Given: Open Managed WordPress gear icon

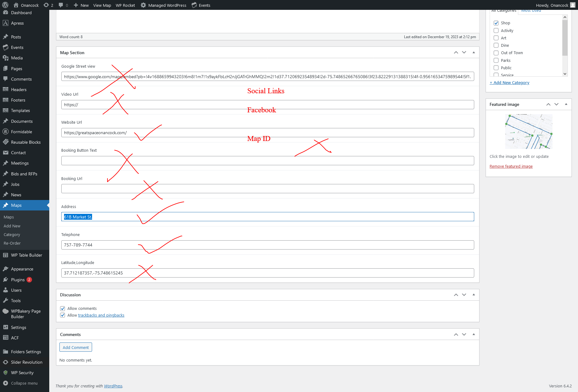Looking at the screenshot, I should [x=143, y=5].
